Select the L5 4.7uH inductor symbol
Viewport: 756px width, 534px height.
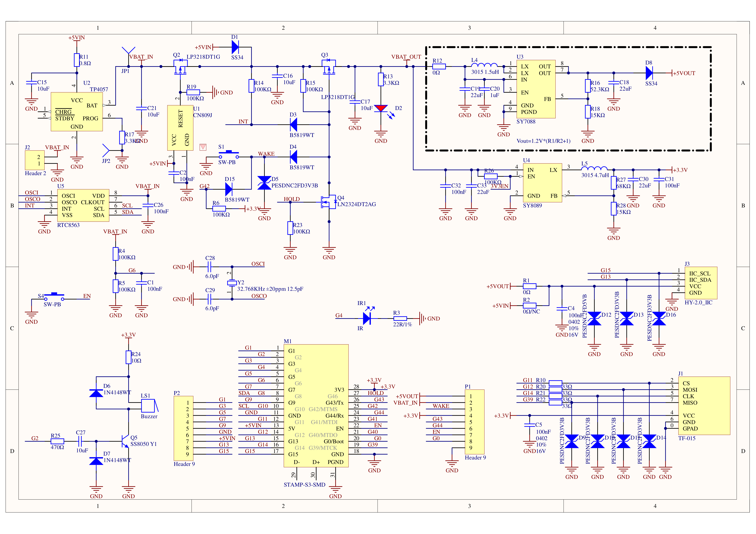[594, 168]
